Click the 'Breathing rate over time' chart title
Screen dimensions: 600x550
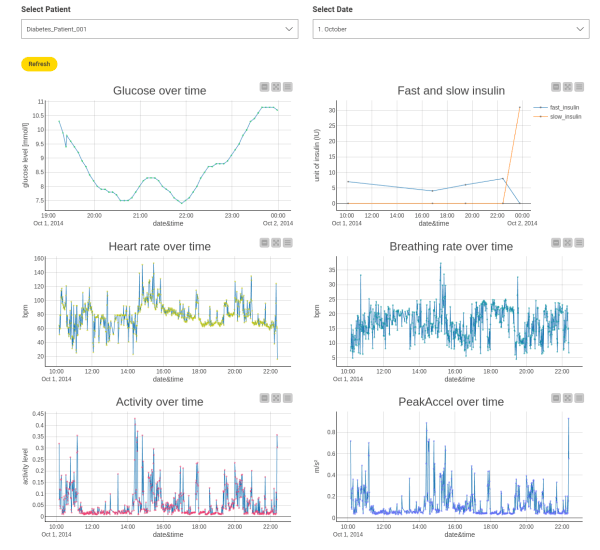[x=451, y=246]
